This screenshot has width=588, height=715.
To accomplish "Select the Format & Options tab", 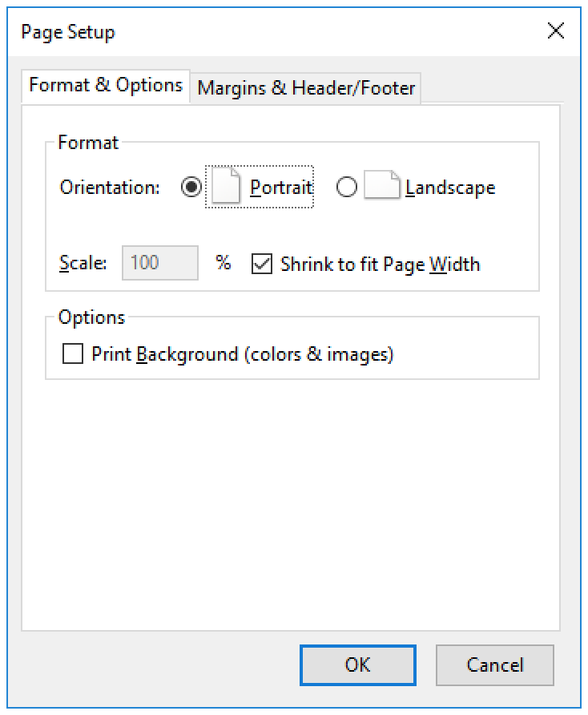I will pos(106,85).
